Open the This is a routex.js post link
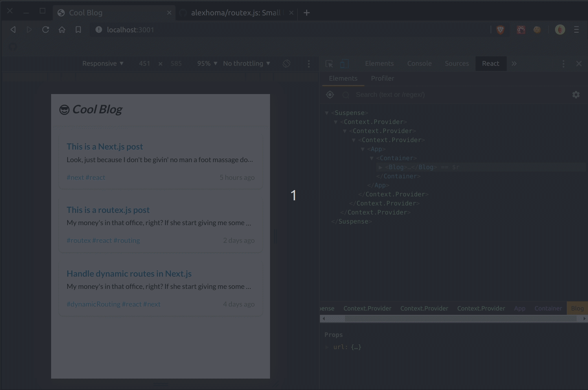The width and height of the screenshot is (588, 390). pos(108,210)
